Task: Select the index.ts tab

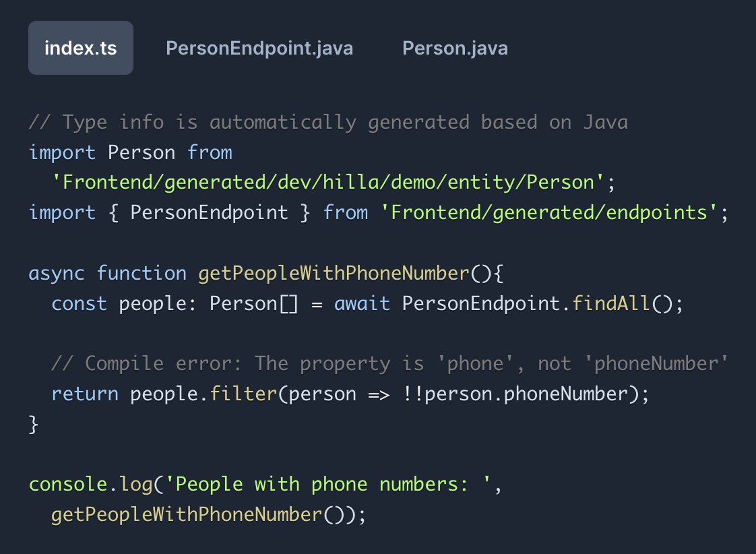Action: pos(80,49)
